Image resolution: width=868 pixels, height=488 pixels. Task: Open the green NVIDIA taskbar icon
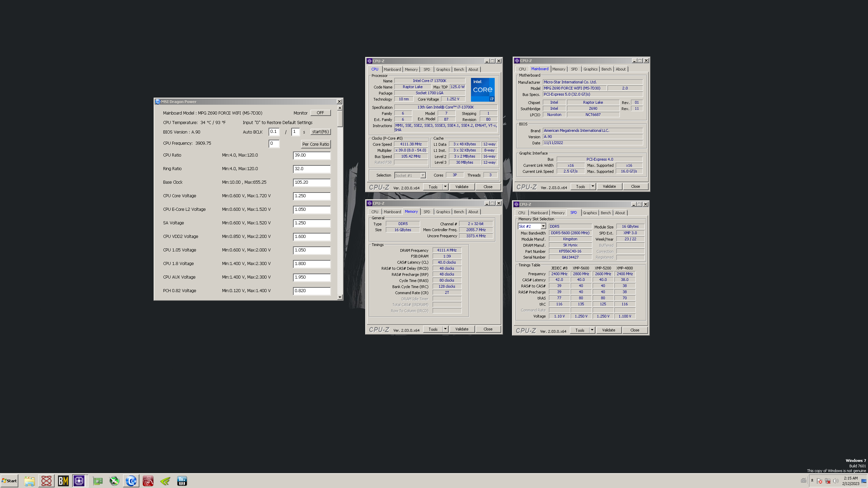(x=165, y=481)
